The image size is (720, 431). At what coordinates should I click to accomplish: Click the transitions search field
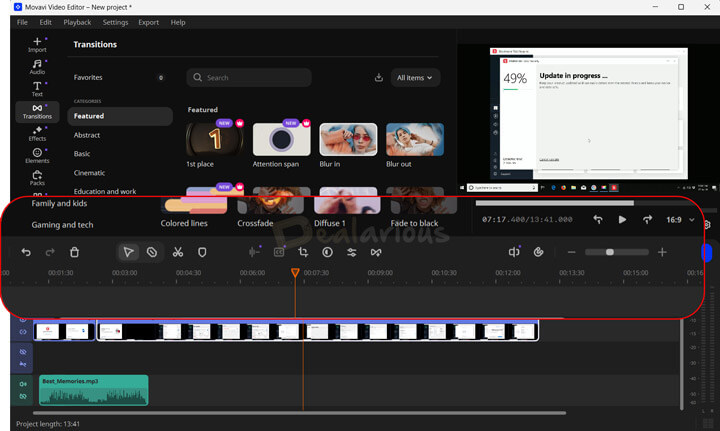(x=250, y=77)
